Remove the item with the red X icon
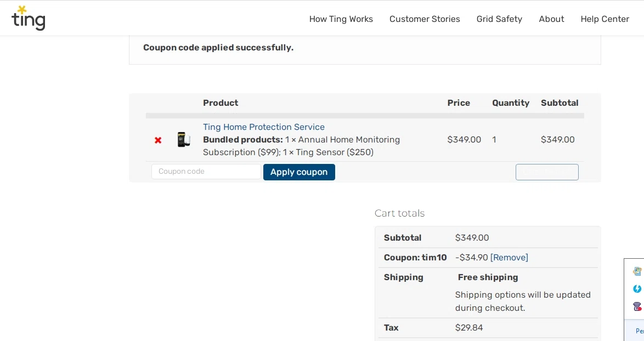Screen dimensions: 644x341 coord(158,140)
